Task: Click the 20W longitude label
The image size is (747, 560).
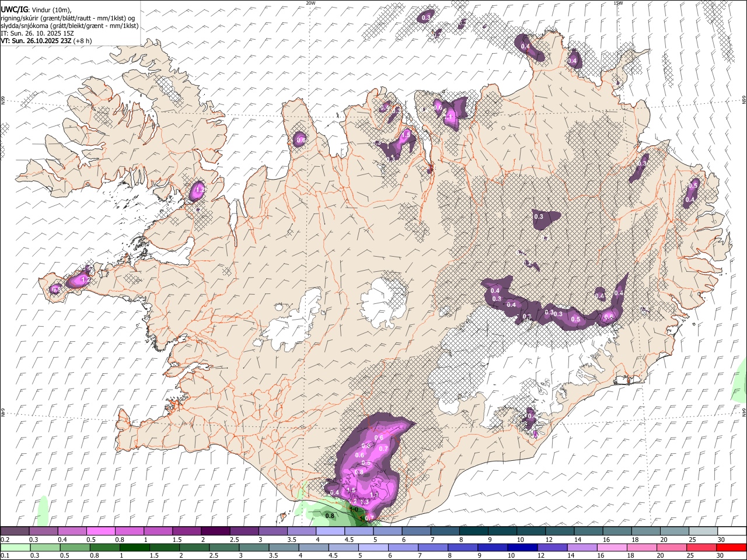Action: click(x=311, y=3)
